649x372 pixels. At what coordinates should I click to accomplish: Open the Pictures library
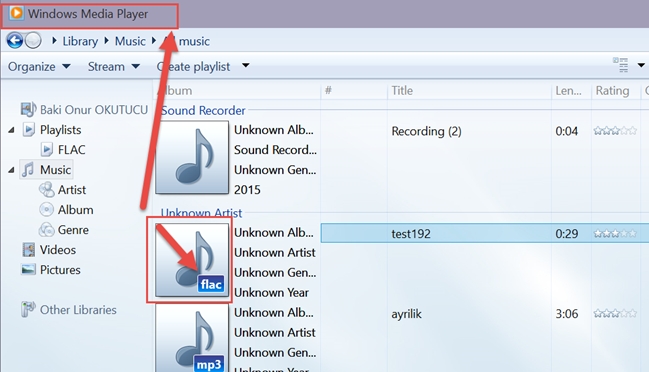60,270
